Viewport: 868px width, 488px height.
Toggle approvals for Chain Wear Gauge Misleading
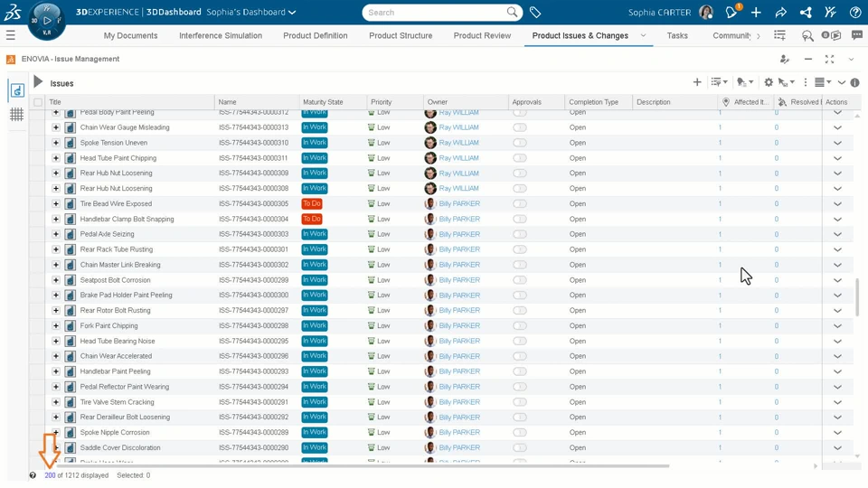coord(520,127)
